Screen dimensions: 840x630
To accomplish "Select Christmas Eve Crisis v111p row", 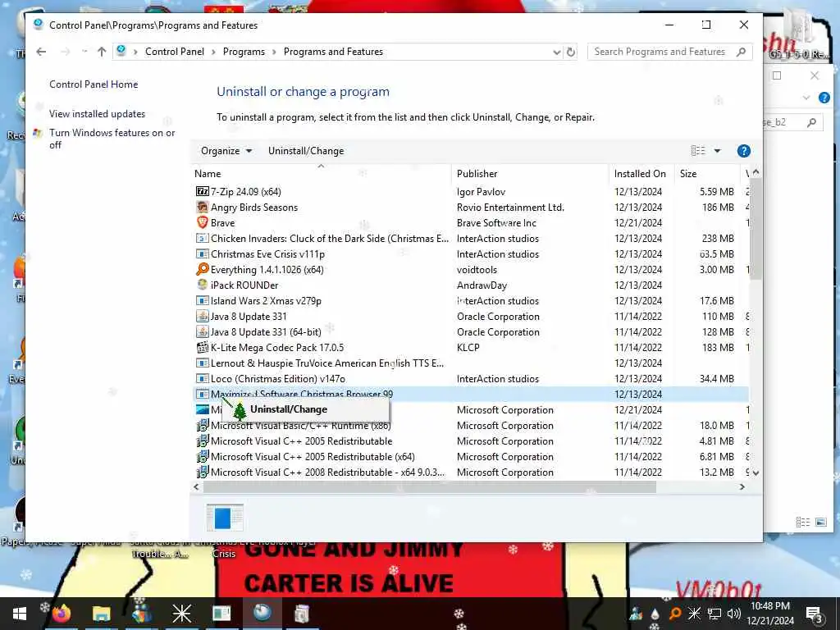I will coord(470,254).
